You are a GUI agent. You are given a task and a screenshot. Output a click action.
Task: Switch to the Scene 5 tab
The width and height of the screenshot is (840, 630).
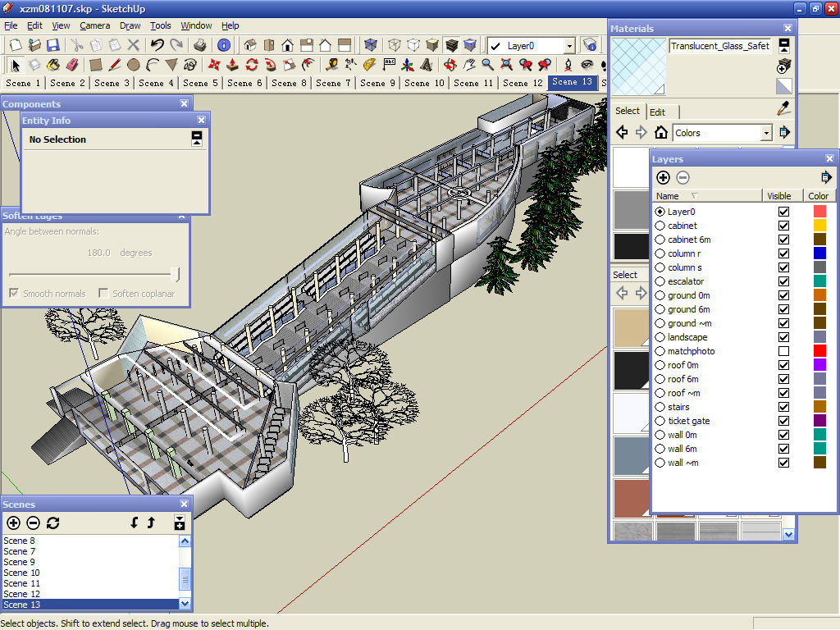coord(200,83)
